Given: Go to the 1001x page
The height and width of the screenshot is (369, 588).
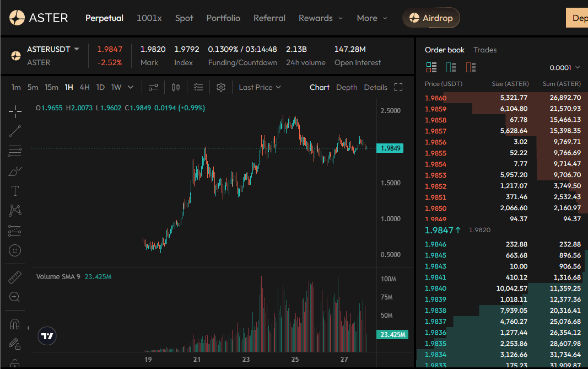Looking at the screenshot, I should point(149,18).
